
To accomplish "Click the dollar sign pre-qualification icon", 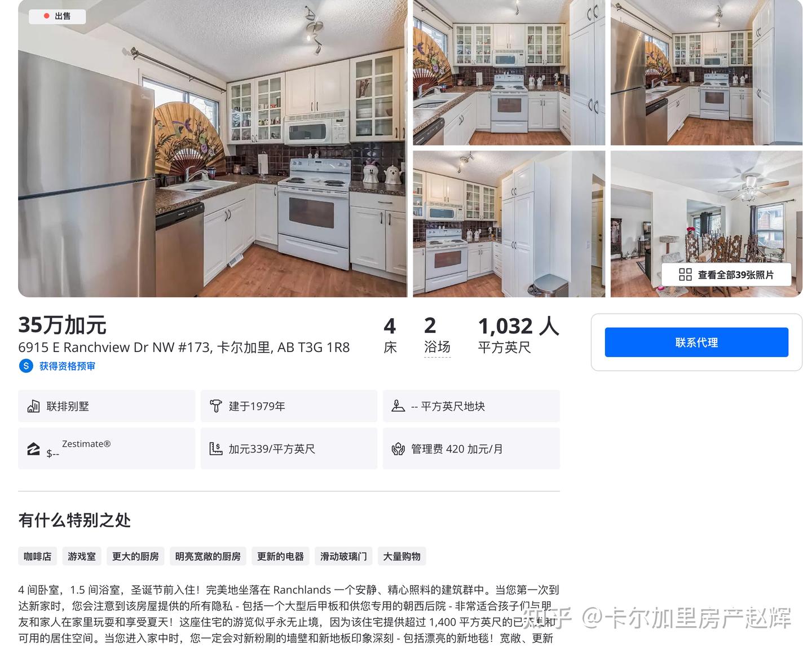I will 26,366.
